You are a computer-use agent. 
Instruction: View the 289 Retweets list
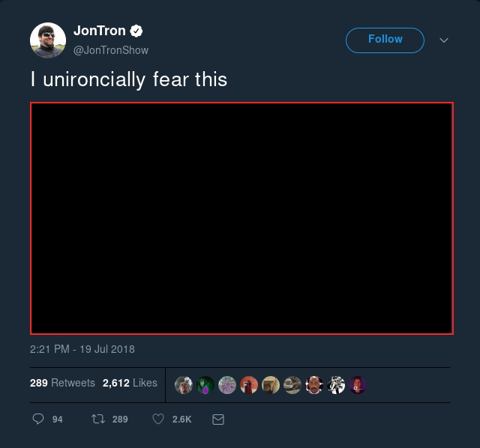coord(62,383)
